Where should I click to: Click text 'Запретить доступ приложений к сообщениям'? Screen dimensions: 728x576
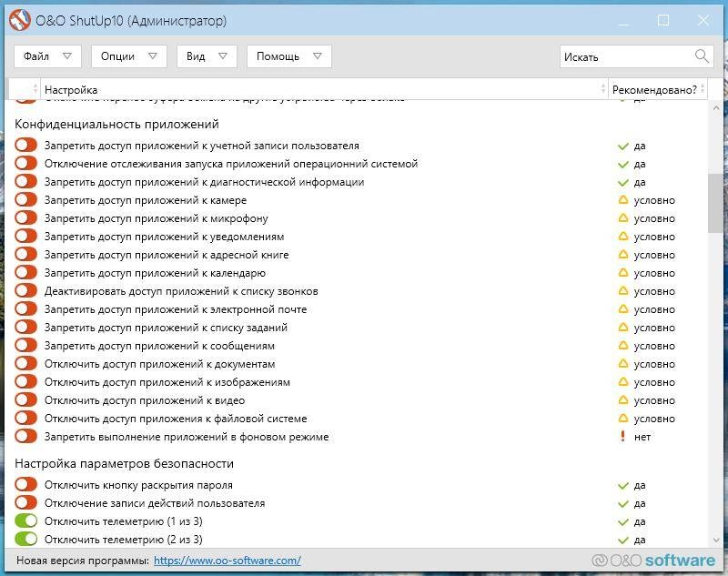[159, 346]
